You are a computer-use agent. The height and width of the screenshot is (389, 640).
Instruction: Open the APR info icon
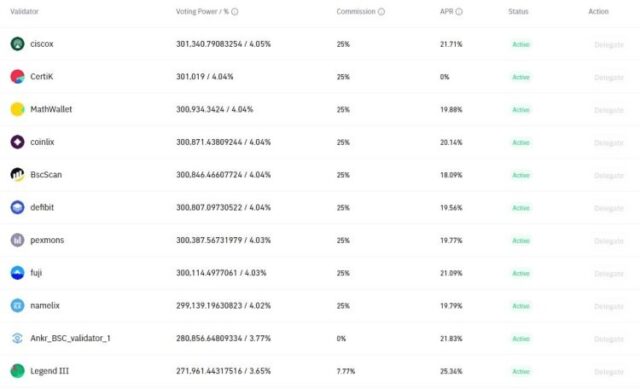[459, 11]
